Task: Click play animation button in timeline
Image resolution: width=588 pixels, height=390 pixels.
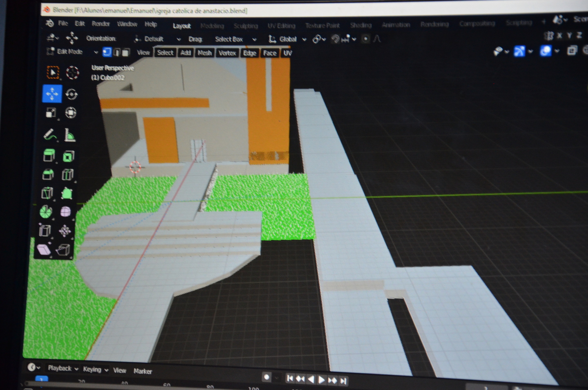Action: [x=321, y=380]
